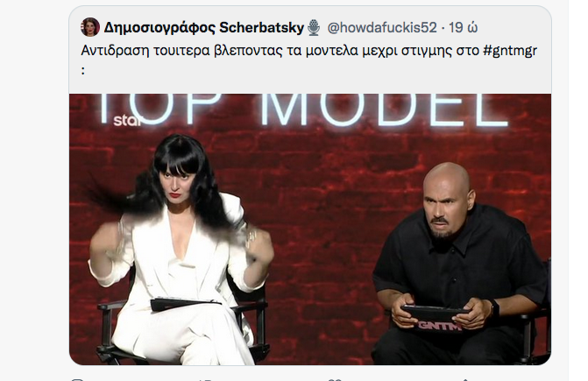The height and width of the screenshot is (381, 588).
Task: Click the microphone emoji beside the name
Action: (314, 28)
